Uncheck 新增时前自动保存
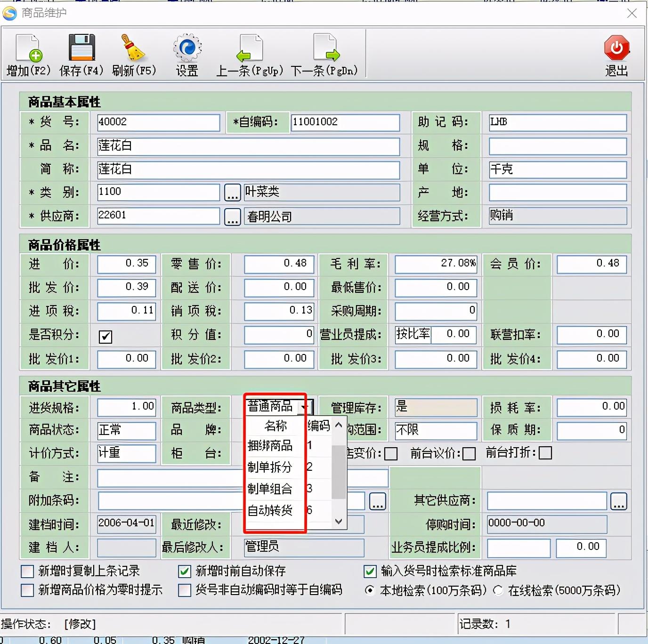This screenshot has height=644, width=648. tap(185, 572)
